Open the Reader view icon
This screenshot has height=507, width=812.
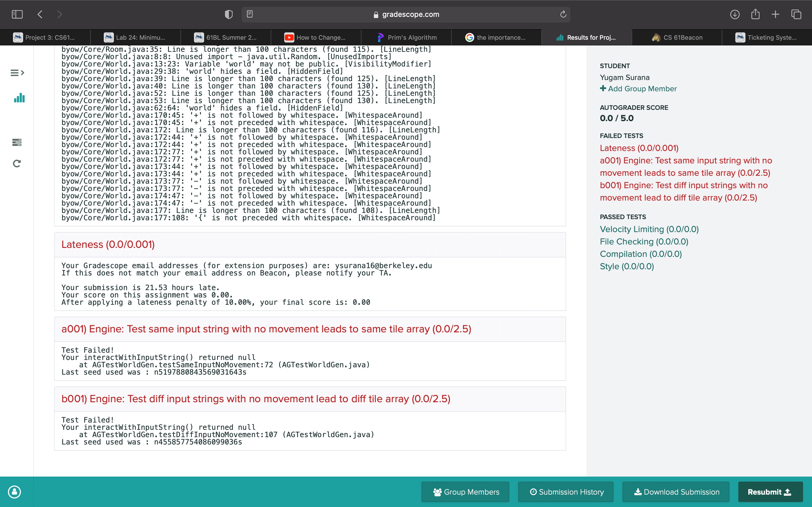(x=250, y=14)
